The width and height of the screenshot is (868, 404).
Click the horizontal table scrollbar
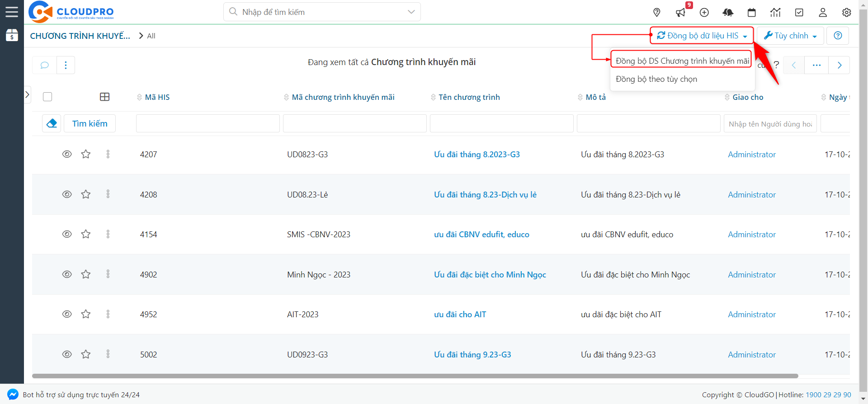pyautogui.click(x=415, y=376)
